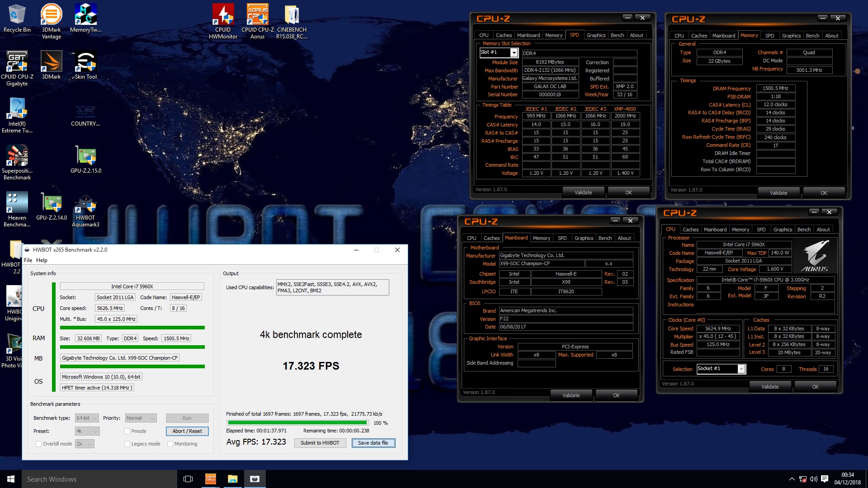868x488 pixels.
Task: Switch to Caches tab in Mainboard CPU-Z window
Action: pos(491,238)
